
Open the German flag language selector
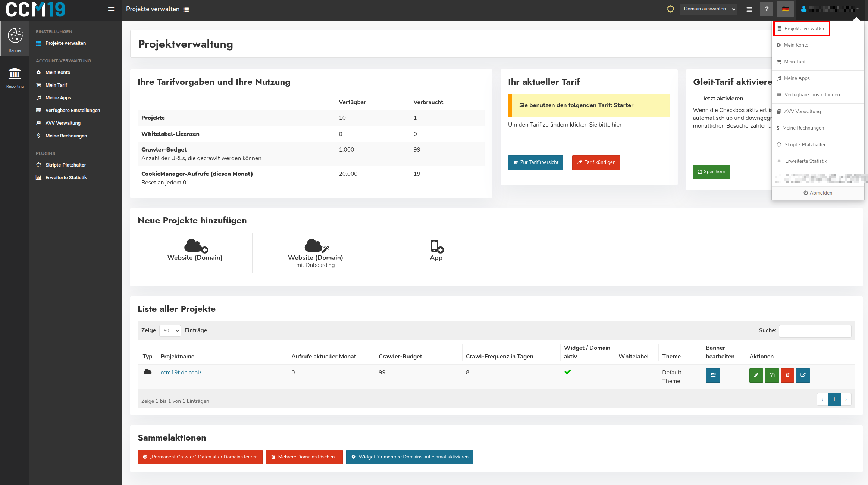pos(785,9)
